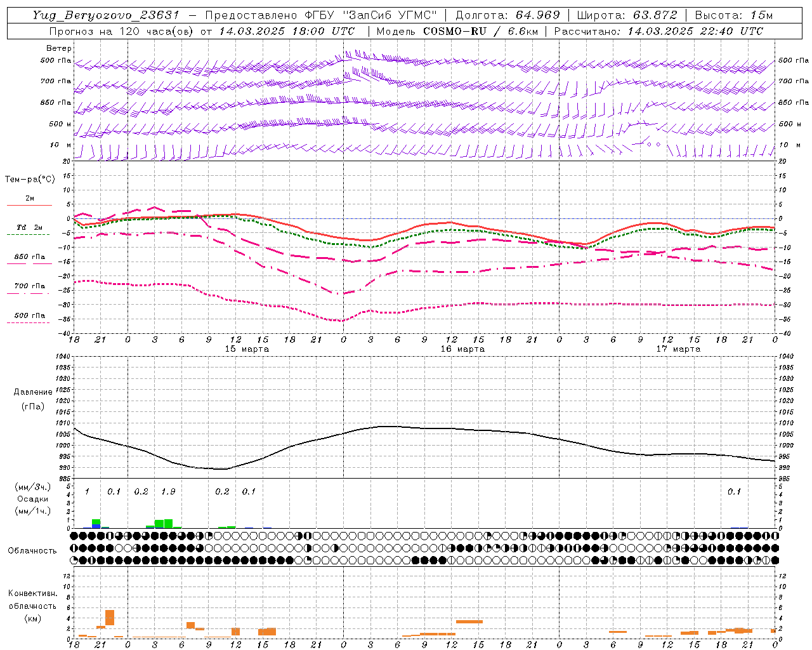Click the Широта: 63.872 header value

click(x=627, y=15)
